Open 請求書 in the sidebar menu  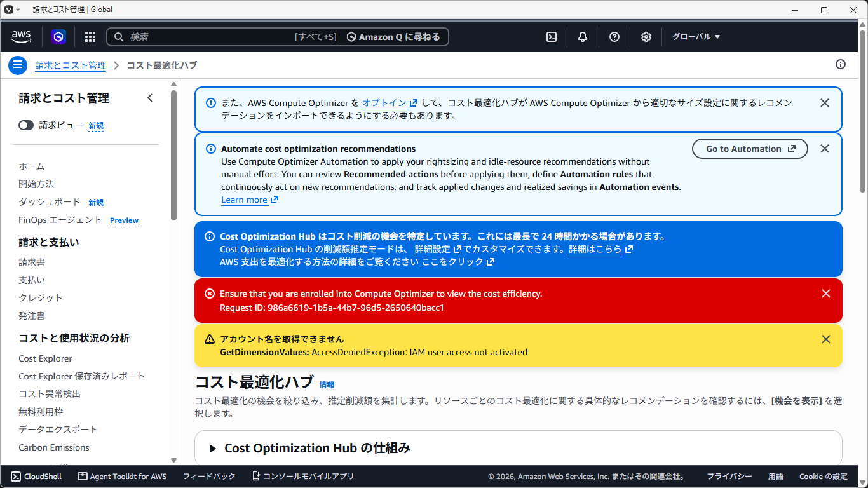tap(32, 262)
